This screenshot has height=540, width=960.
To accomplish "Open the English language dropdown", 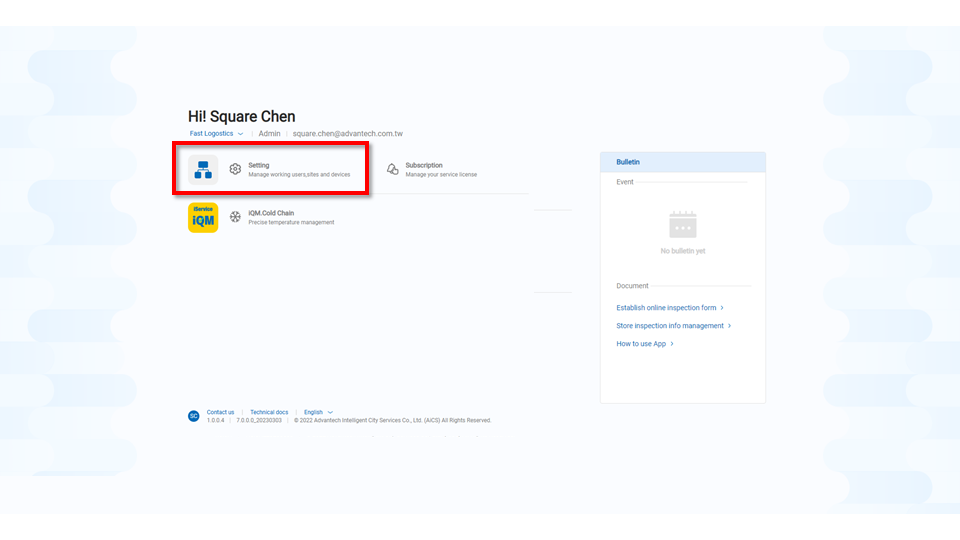I will click(330, 412).
